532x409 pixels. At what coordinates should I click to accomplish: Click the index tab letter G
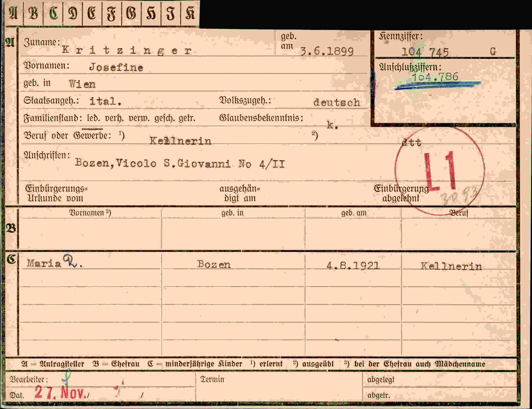tap(131, 13)
